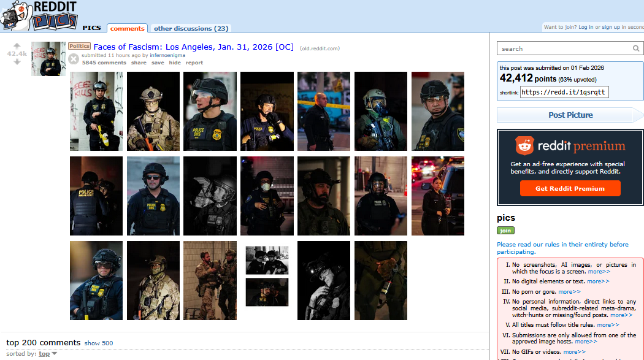
Task: Click the search magnifier icon
Action: pyautogui.click(x=636, y=48)
